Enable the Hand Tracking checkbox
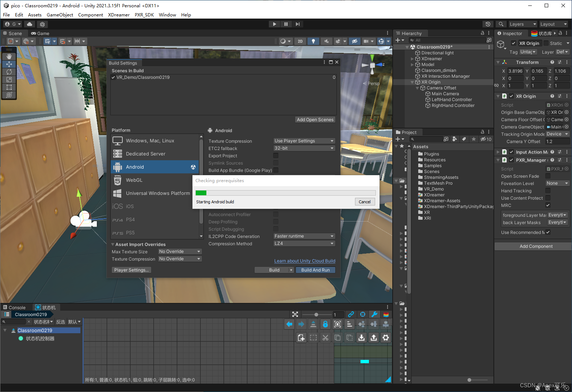The width and height of the screenshot is (572, 392). [x=548, y=191]
